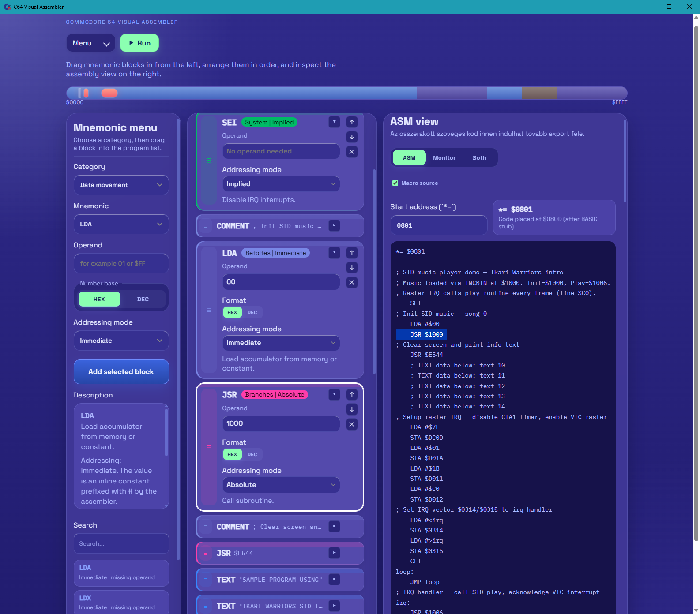Set LDA block format to DEC

click(x=252, y=312)
